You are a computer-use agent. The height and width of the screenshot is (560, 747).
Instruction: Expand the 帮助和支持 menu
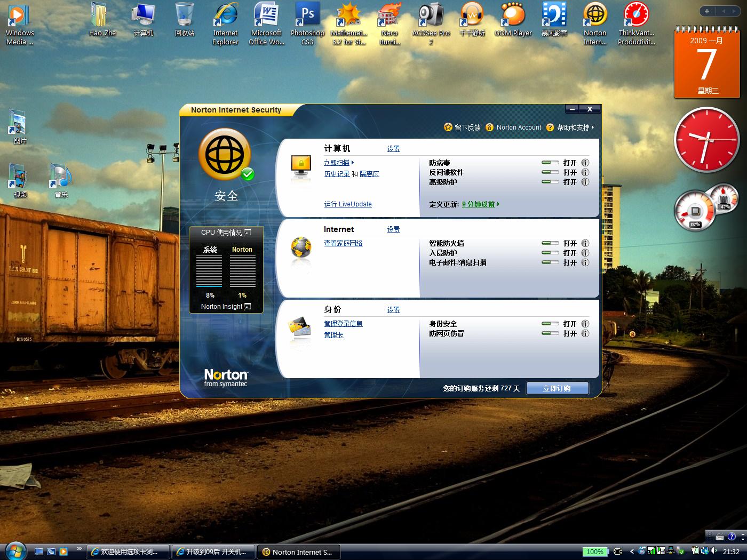coord(575,127)
